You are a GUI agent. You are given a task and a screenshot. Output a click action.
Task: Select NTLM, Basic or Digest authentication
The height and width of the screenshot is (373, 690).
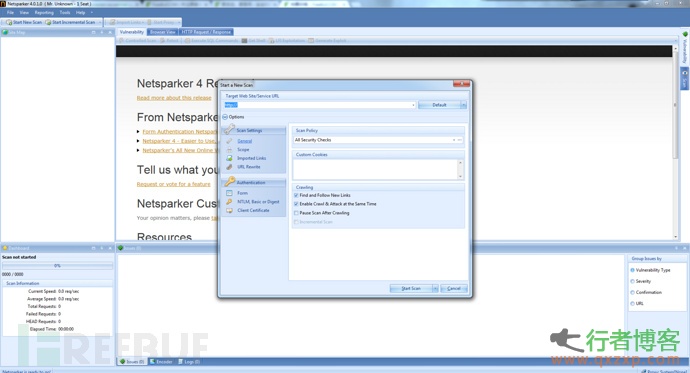tap(258, 202)
